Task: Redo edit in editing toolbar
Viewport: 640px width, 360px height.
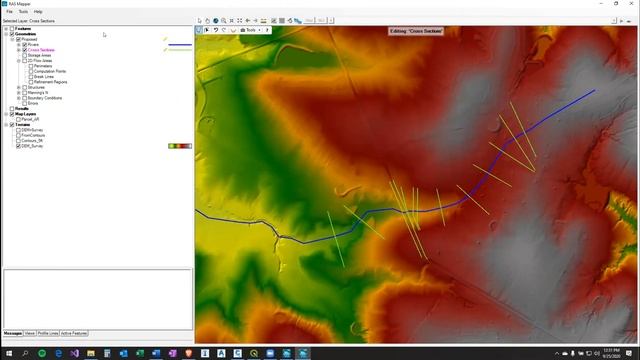Action: [x=224, y=30]
